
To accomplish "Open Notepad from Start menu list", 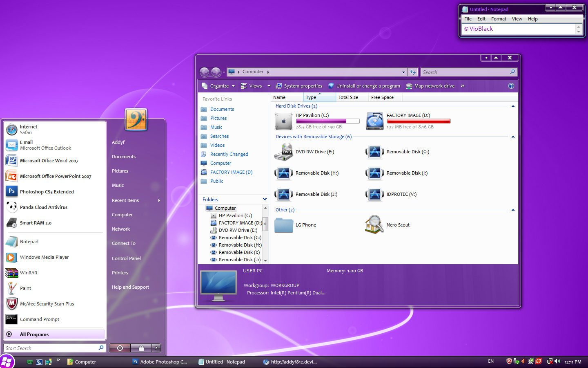I will 55,242.
